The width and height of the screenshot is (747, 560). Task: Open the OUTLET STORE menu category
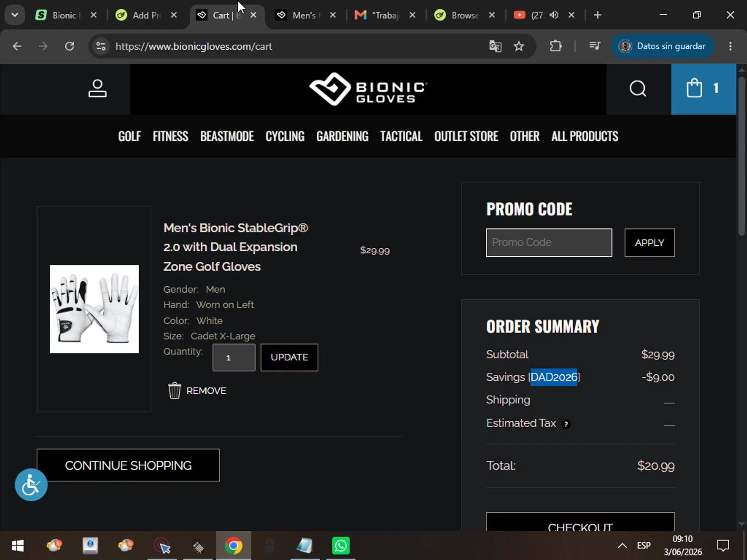(466, 136)
